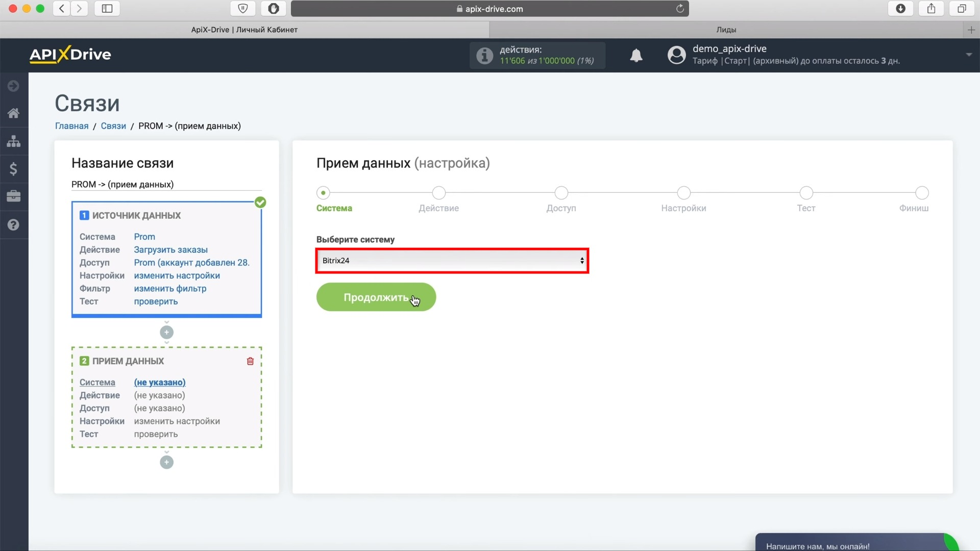This screenshot has height=551, width=980.
Task: Click the shield privacy icon in the toolbar
Action: (x=243, y=9)
